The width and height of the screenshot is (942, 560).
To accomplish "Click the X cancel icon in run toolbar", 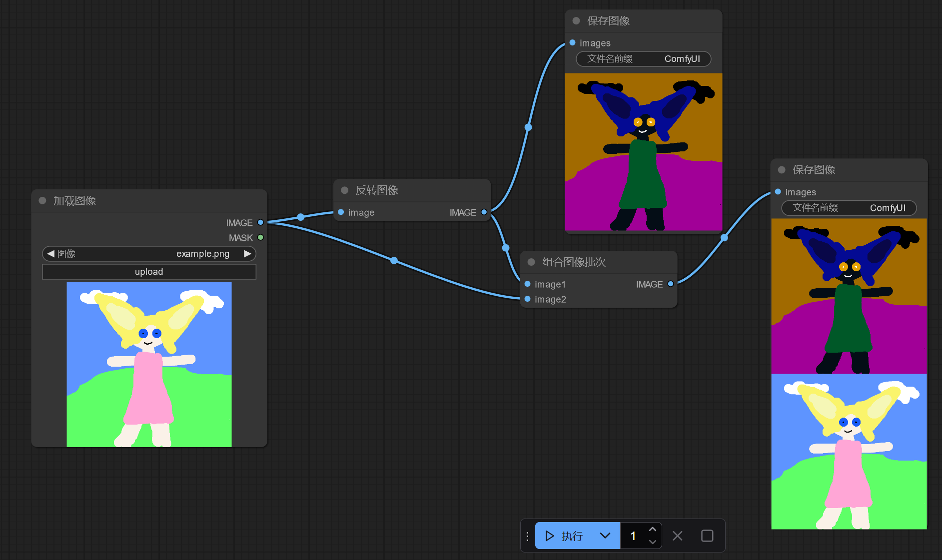I will coord(678,536).
